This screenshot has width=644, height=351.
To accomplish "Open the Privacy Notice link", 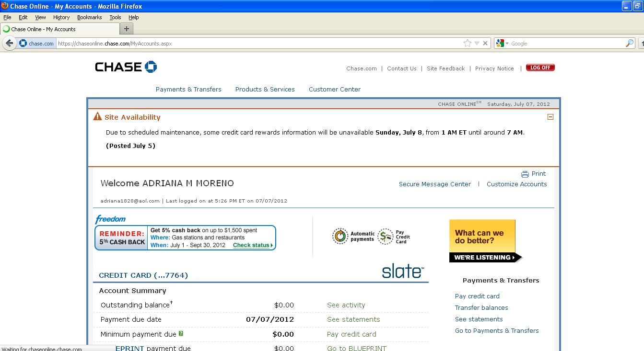I will click(494, 68).
